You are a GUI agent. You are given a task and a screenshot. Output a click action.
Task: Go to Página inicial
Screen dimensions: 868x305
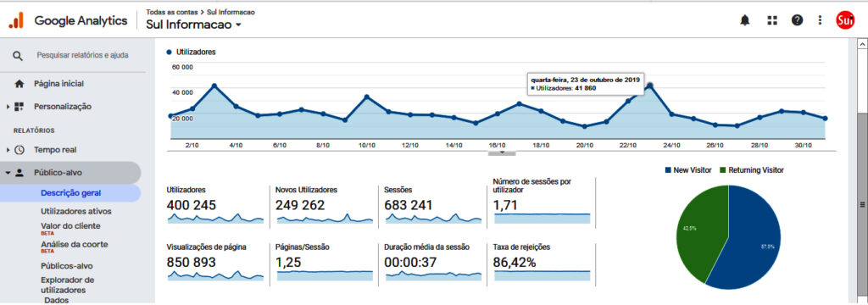pos(58,84)
